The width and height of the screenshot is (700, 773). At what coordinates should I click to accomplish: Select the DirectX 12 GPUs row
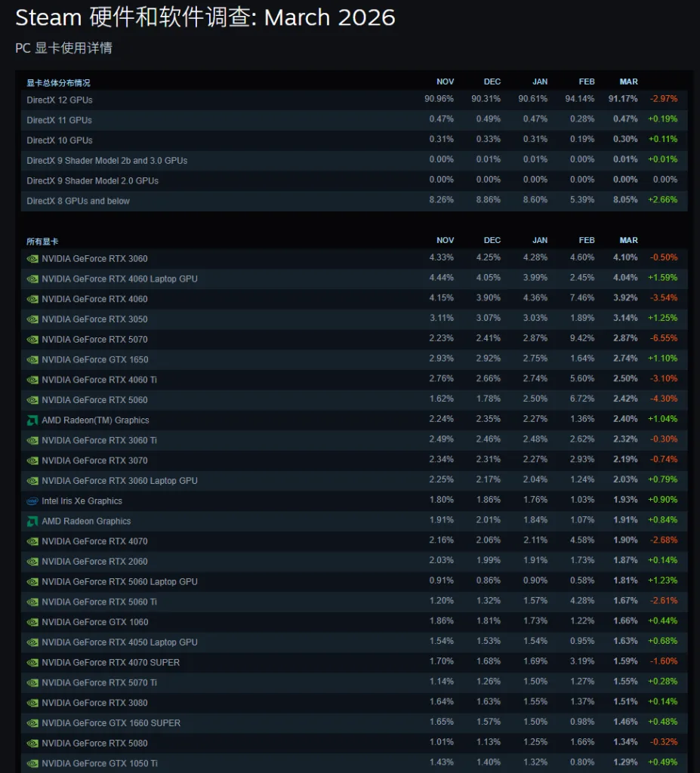pos(60,100)
